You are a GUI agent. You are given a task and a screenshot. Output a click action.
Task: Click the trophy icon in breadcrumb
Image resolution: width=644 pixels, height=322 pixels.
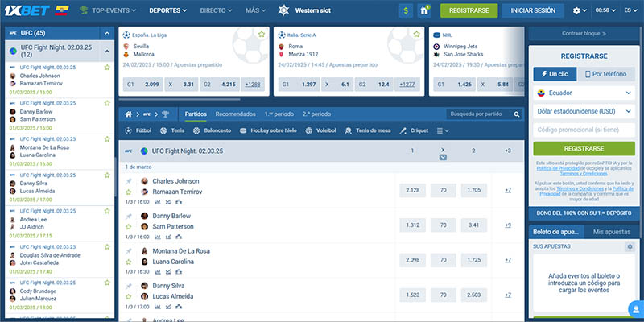tap(165, 114)
